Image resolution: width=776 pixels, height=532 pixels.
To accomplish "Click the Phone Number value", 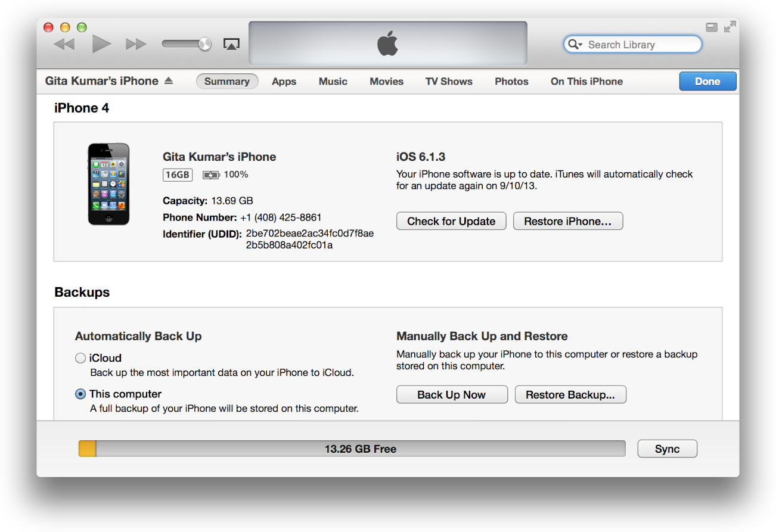I will point(281,217).
